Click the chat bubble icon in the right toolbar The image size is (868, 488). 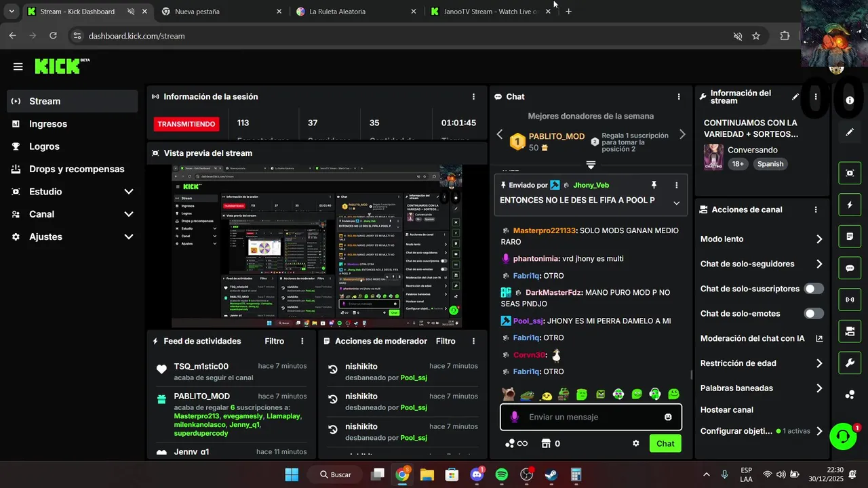(850, 268)
